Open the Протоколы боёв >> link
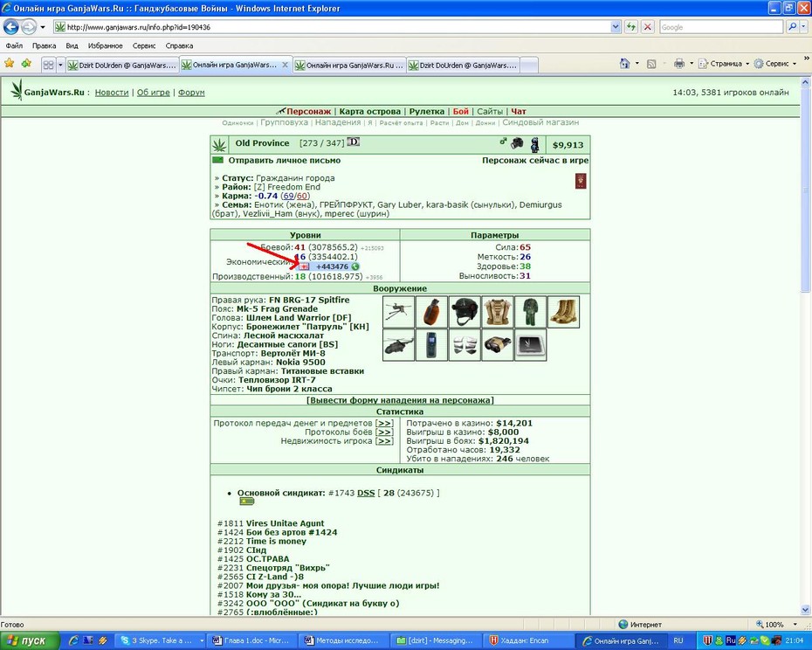Viewport: 812px width, 650px height. point(383,432)
